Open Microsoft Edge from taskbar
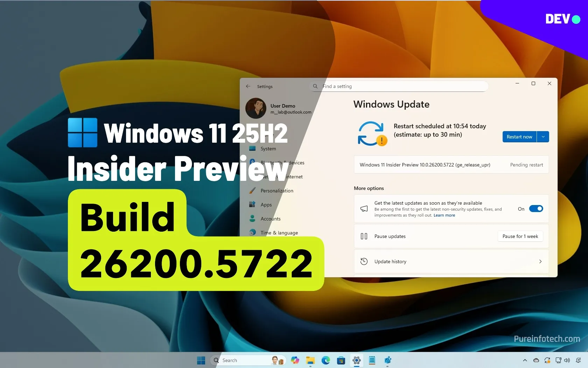 (x=325, y=360)
